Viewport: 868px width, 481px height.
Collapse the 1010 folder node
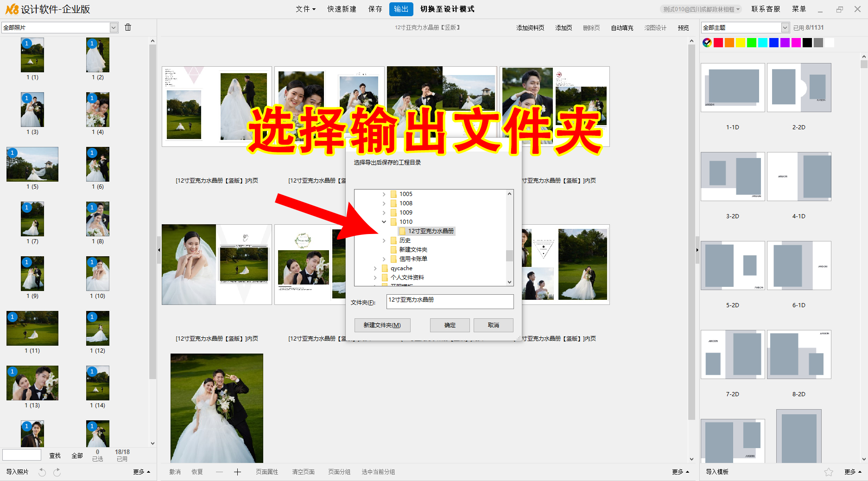(384, 222)
